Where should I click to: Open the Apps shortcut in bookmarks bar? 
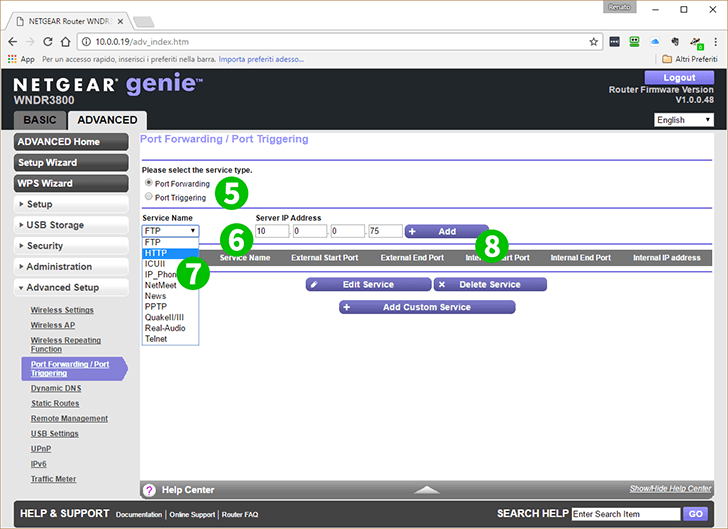coord(21,59)
